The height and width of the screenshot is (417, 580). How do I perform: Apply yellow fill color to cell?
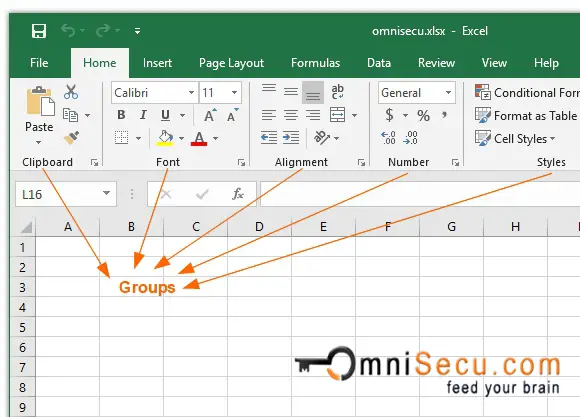pyautogui.click(x=165, y=138)
